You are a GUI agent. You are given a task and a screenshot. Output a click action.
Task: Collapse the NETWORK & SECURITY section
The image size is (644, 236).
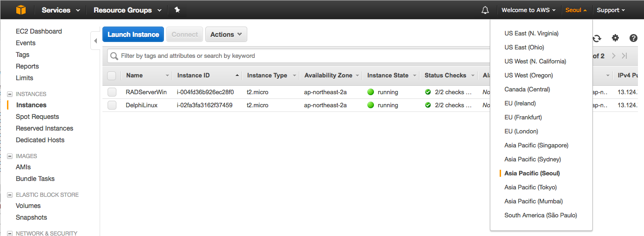click(10, 233)
